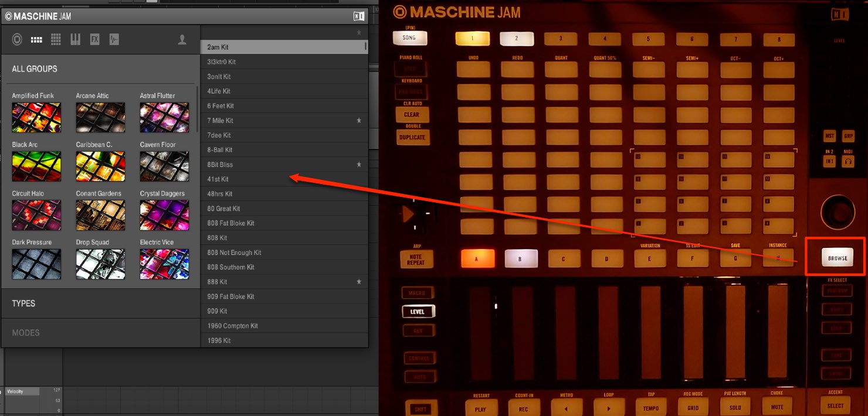Select group C on the controller
This screenshot has height=416, width=868.
[564, 258]
